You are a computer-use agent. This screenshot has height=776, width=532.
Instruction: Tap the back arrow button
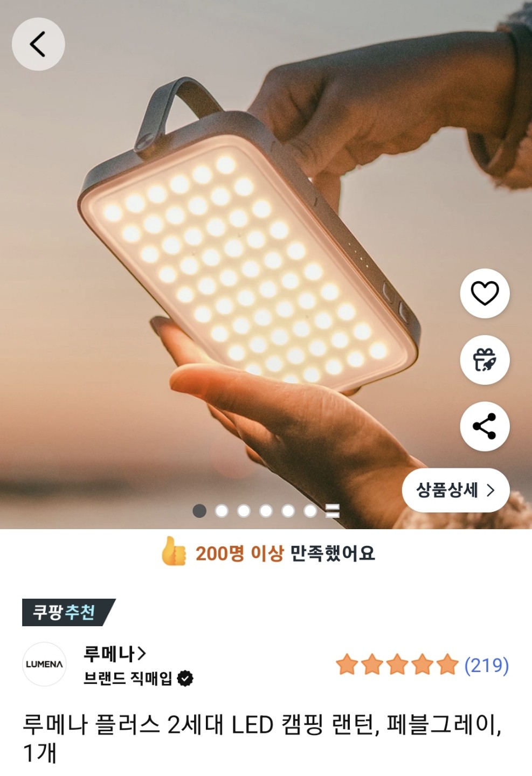pos(38,44)
